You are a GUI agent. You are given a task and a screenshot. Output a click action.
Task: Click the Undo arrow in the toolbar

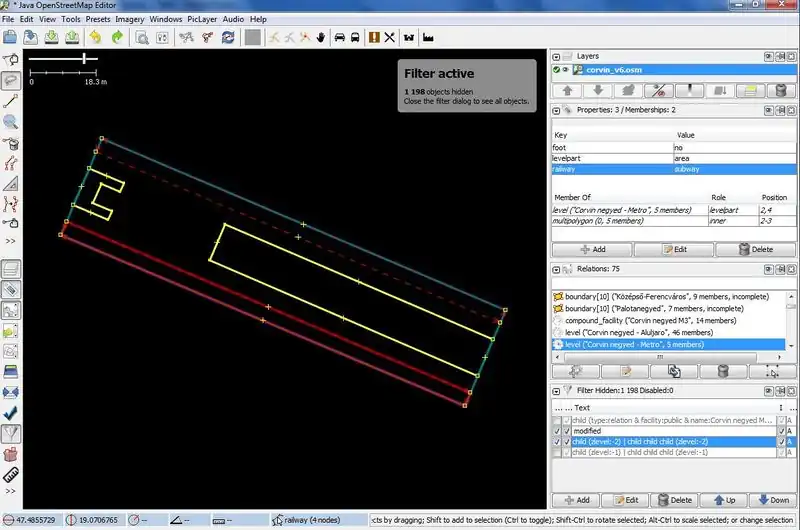(x=95, y=38)
